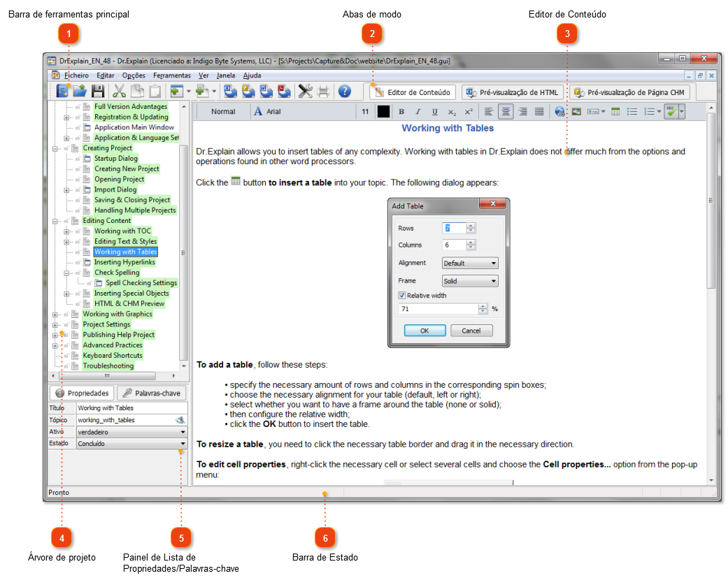
Task: Toggle bold formatting
Action: pyautogui.click(x=401, y=112)
